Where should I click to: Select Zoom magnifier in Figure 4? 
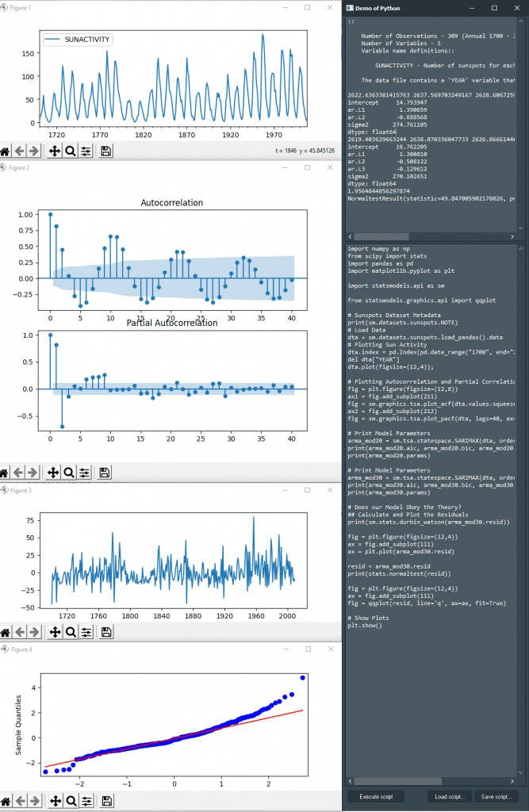pos(71,801)
